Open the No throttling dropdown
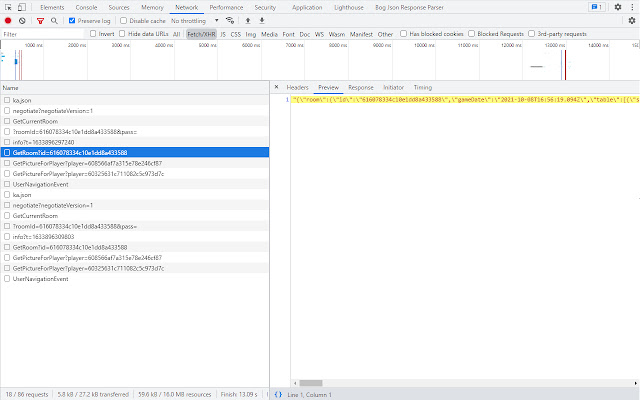Image resolution: width=640 pixels, height=400 pixels. click(x=195, y=20)
